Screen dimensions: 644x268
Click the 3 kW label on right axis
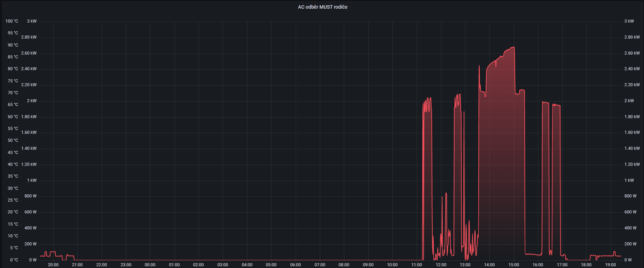[629, 21]
